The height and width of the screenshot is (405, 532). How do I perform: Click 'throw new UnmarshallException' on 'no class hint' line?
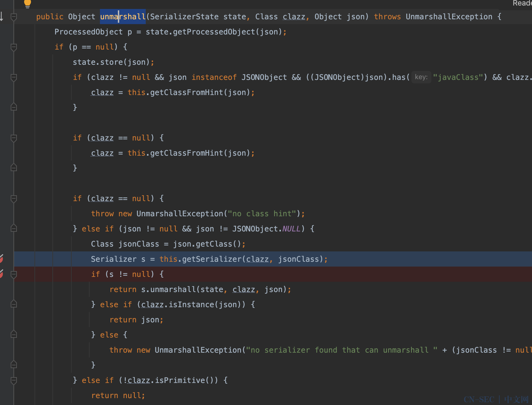click(157, 214)
